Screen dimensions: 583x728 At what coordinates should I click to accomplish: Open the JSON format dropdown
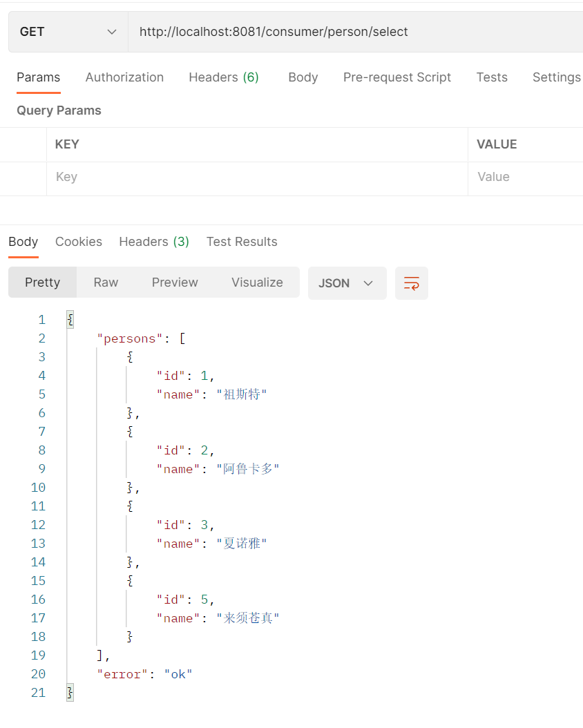point(347,282)
